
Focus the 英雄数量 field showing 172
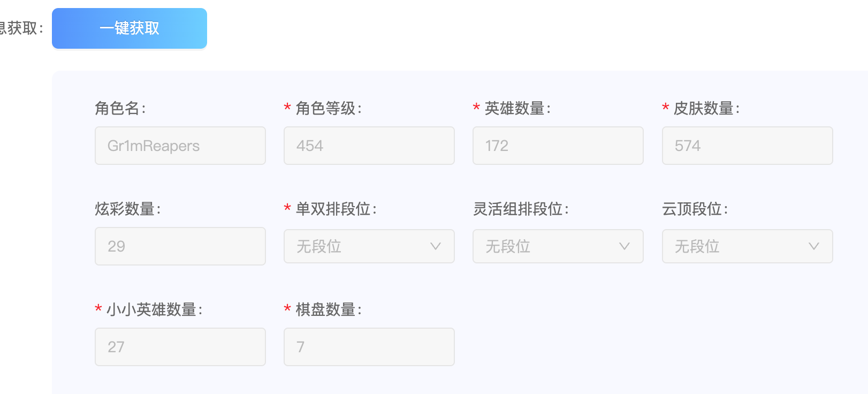point(558,146)
